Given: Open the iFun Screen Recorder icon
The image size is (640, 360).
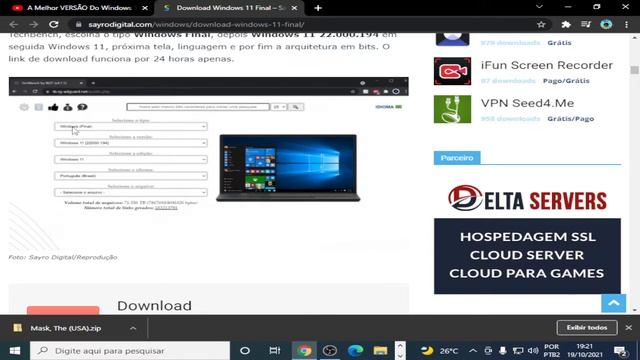Looking at the screenshot, I should (x=452, y=71).
